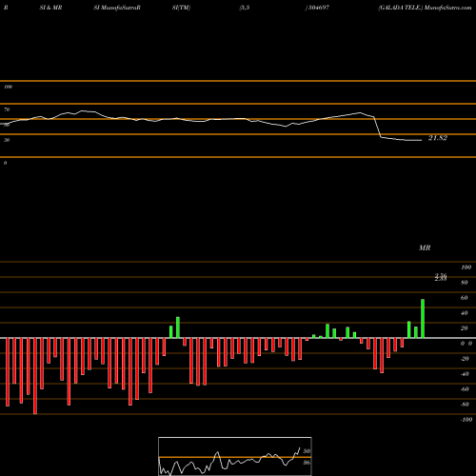The width and height of the screenshot is (476, 476).
Task: Click the RSI axis label 0
Action: 5,163
